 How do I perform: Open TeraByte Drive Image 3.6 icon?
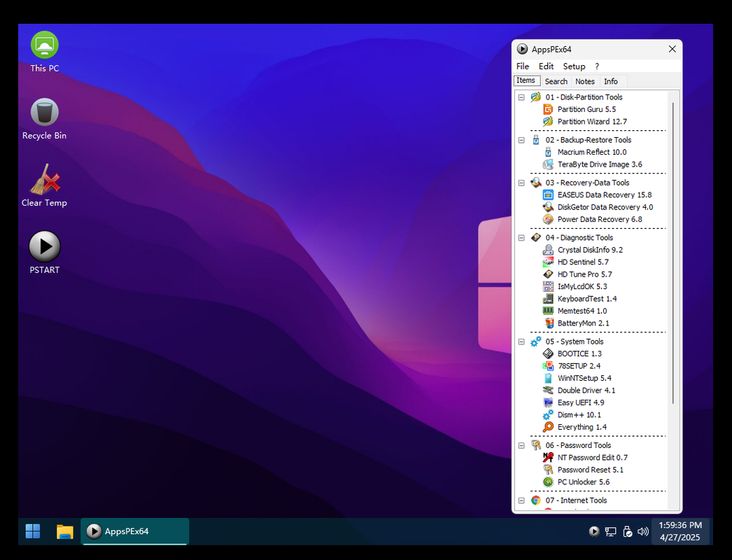click(x=548, y=164)
